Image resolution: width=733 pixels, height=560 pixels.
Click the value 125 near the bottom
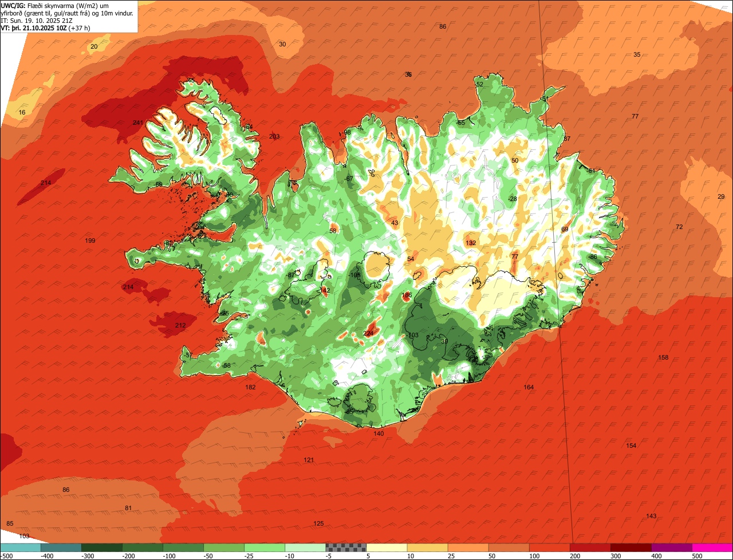pyautogui.click(x=318, y=523)
